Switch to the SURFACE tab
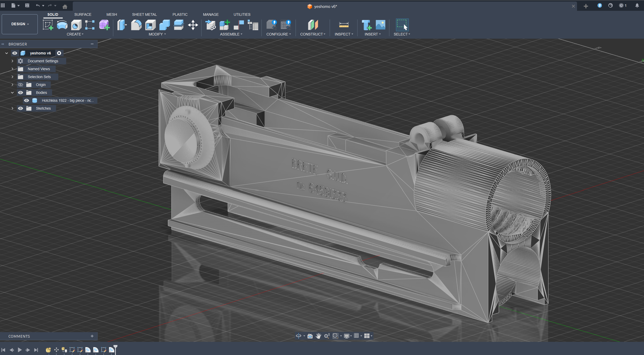644x355 pixels. tap(83, 14)
